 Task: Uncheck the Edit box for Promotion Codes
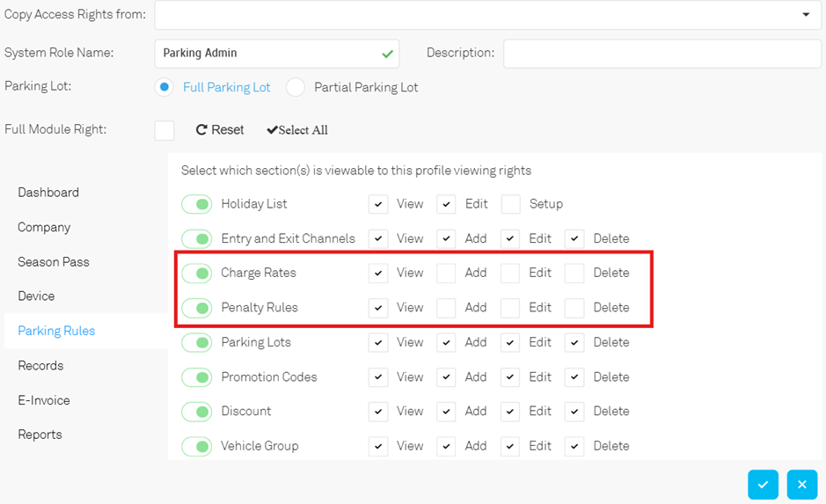510,377
